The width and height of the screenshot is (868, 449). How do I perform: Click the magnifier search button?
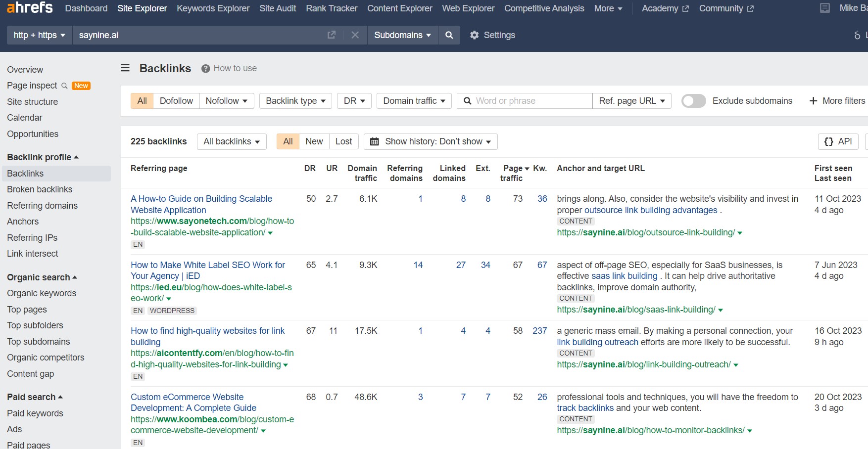coord(449,35)
